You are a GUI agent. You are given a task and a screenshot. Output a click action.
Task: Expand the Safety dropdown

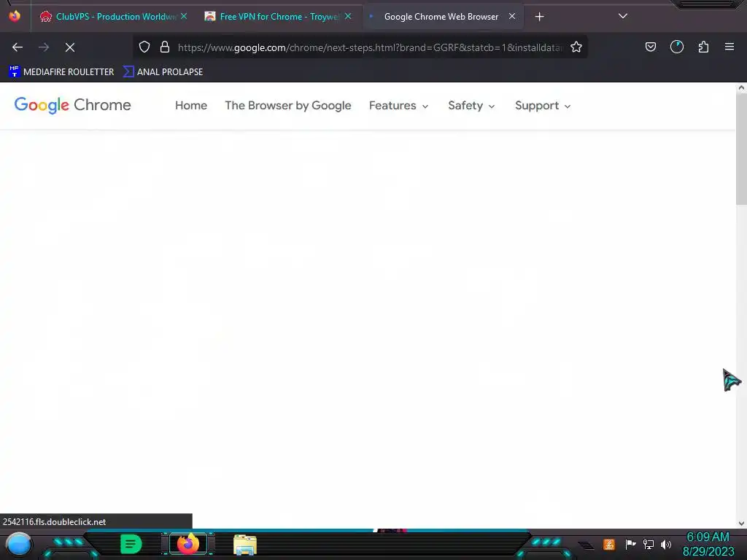tap(472, 106)
